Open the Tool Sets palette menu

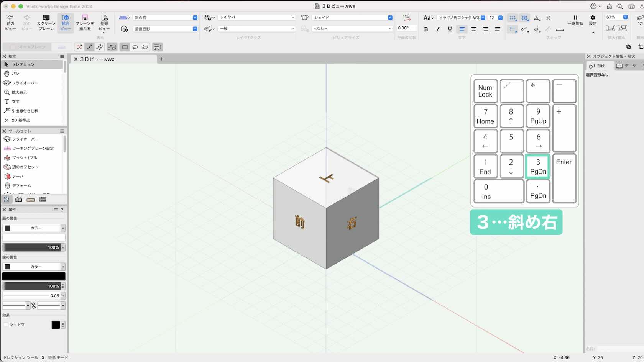click(62, 131)
